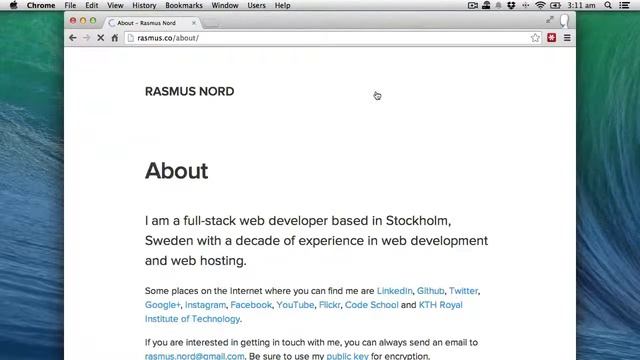Click the About page heading
This screenshot has width=640, height=360.
pos(176,171)
